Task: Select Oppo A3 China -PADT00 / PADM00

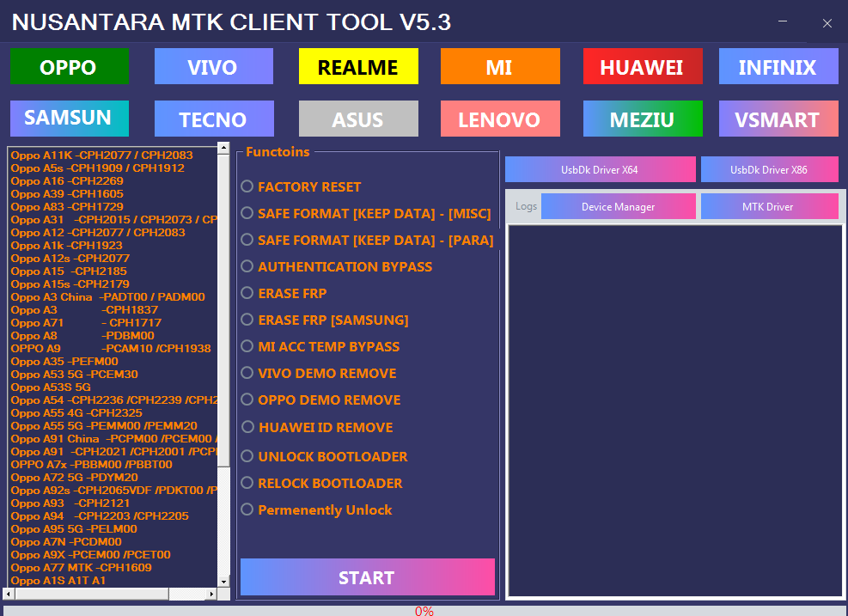Action: tap(108, 297)
